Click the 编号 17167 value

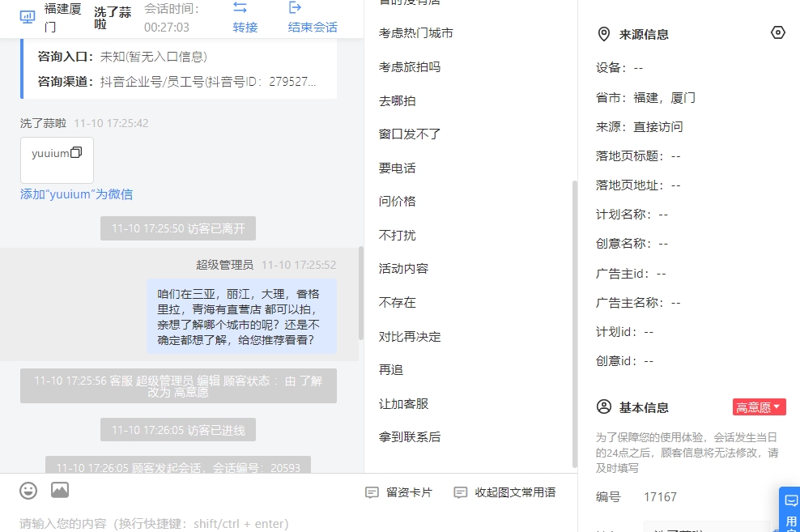click(660, 497)
